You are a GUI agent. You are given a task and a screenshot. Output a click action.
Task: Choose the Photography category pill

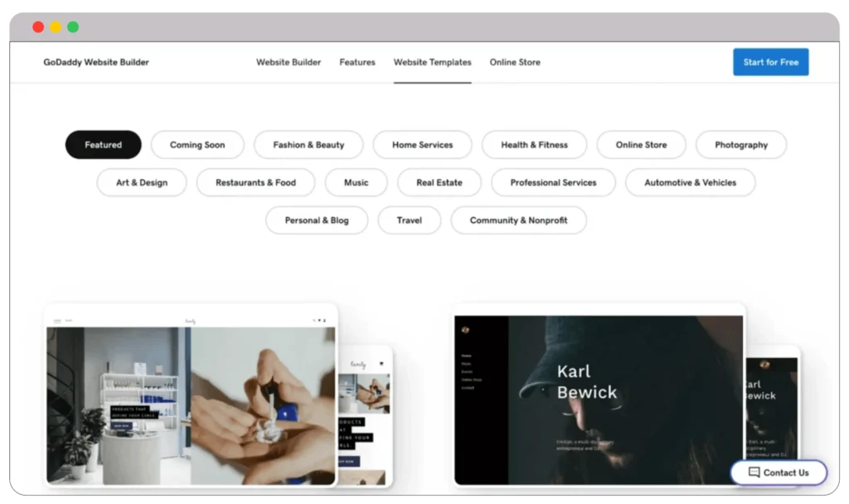coord(740,145)
